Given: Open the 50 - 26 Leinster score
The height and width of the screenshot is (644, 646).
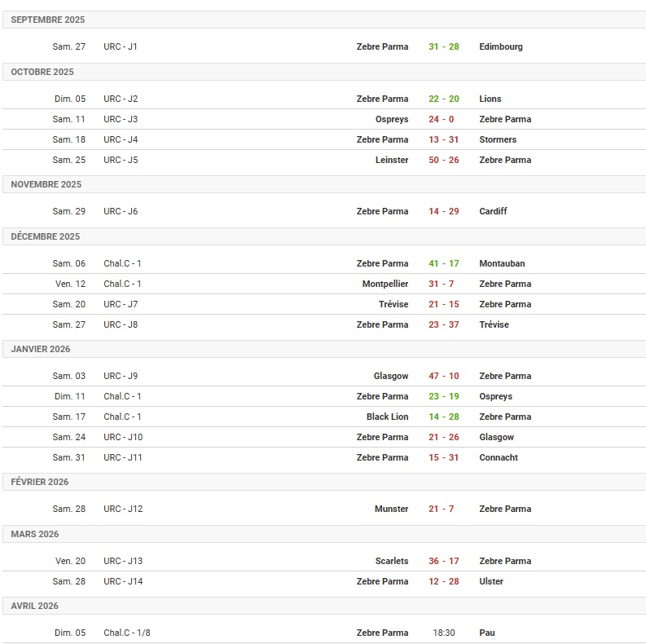Looking at the screenshot, I should click(443, 160).
